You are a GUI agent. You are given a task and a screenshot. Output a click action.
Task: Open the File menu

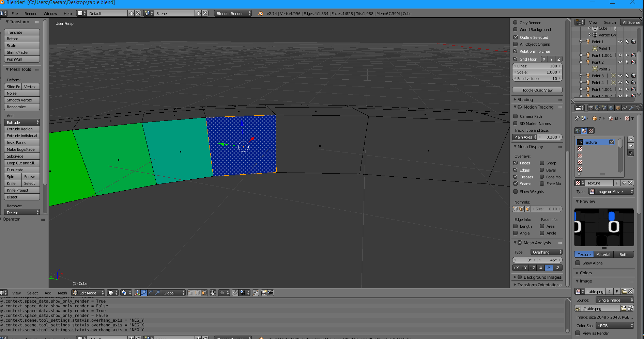tap(15, 14)
